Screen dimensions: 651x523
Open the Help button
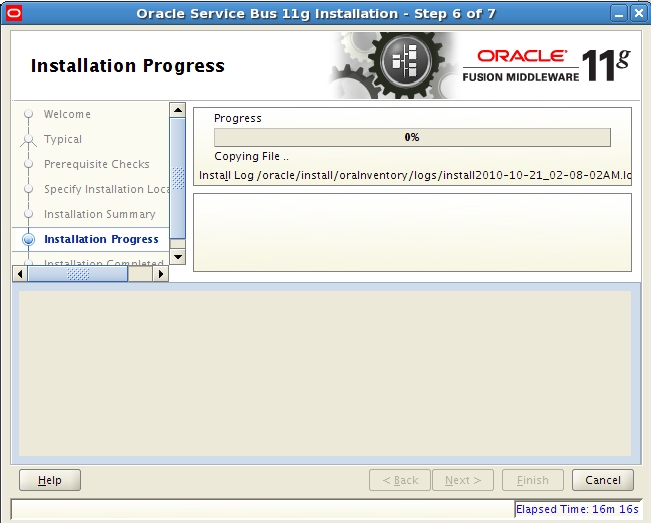[x=50, y=480]
